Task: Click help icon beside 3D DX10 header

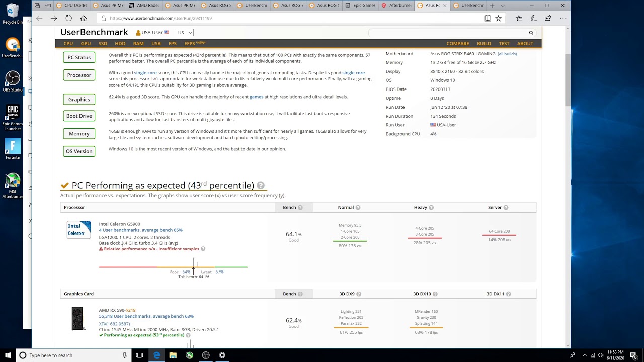Action: point(435,294)
